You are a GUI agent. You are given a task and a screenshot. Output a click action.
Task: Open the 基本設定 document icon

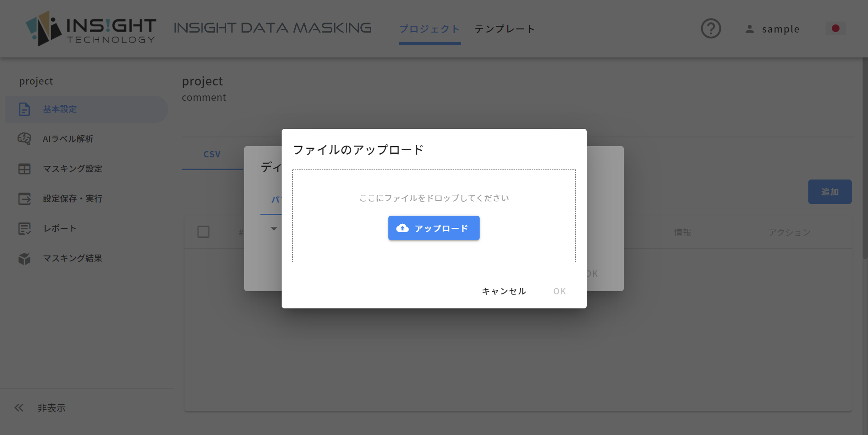click(24, 109)
